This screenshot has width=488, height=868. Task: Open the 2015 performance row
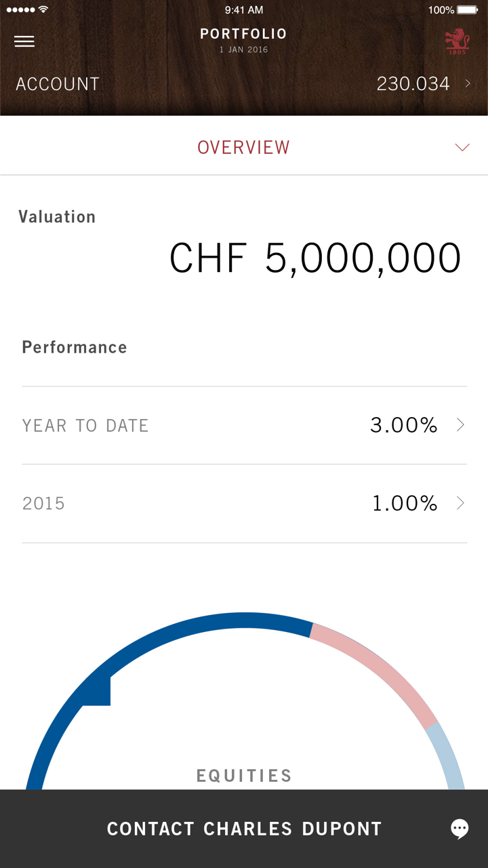point(244,503)
